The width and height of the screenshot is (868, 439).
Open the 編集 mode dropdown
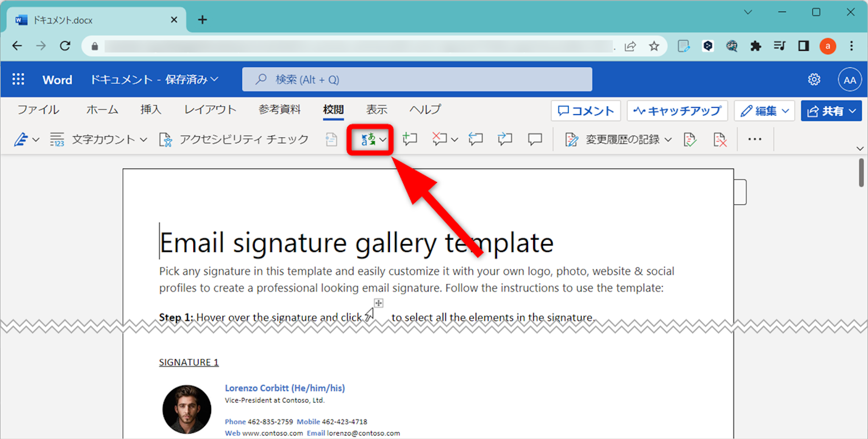click(764, 111)
